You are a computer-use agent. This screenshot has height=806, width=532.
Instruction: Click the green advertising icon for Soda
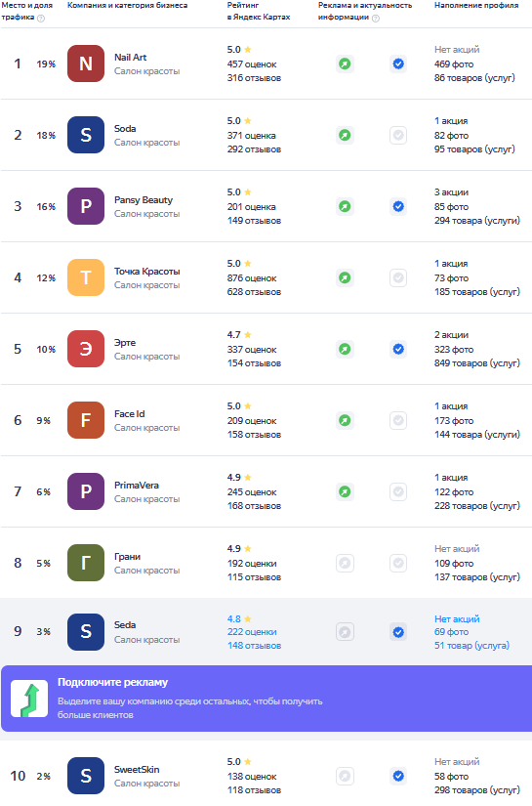346,135
